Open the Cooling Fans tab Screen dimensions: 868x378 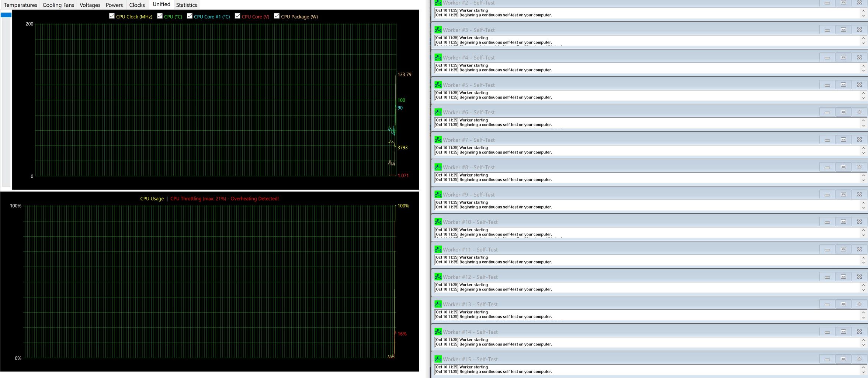pos(58,5)
